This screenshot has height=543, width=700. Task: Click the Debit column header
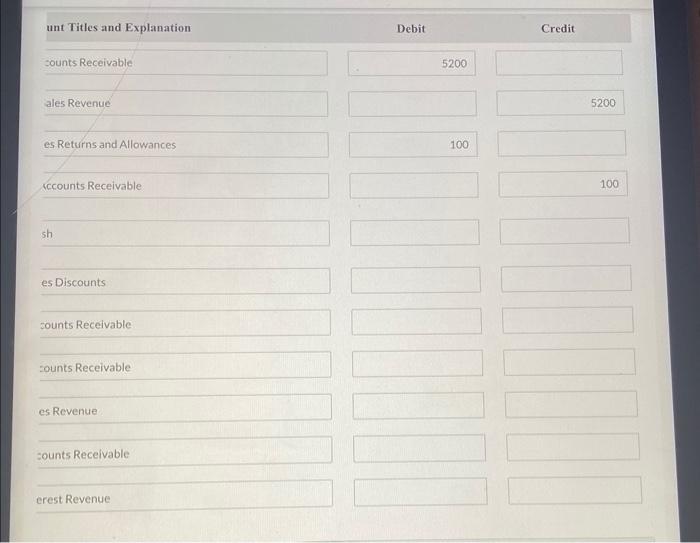pos(411,29)
